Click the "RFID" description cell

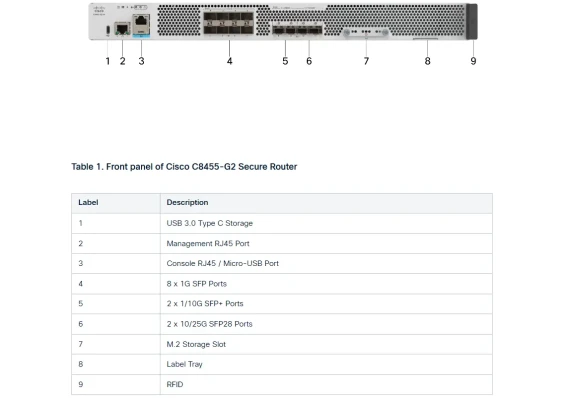point(326,384)
